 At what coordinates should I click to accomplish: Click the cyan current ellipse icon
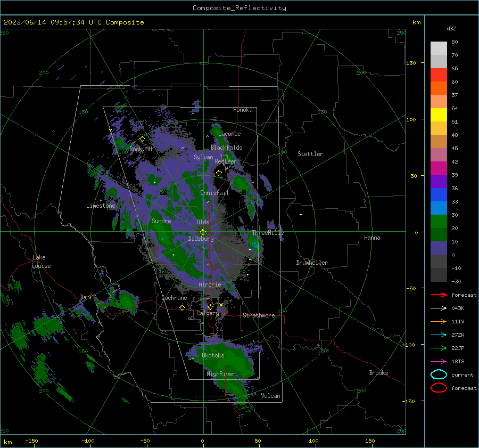(439, 374)
